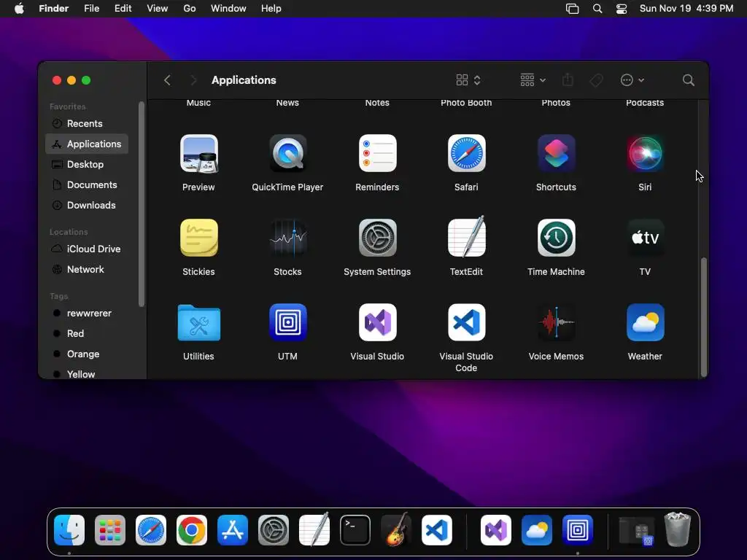Open the Stickies app icon
747x560 pixels.
198,238
